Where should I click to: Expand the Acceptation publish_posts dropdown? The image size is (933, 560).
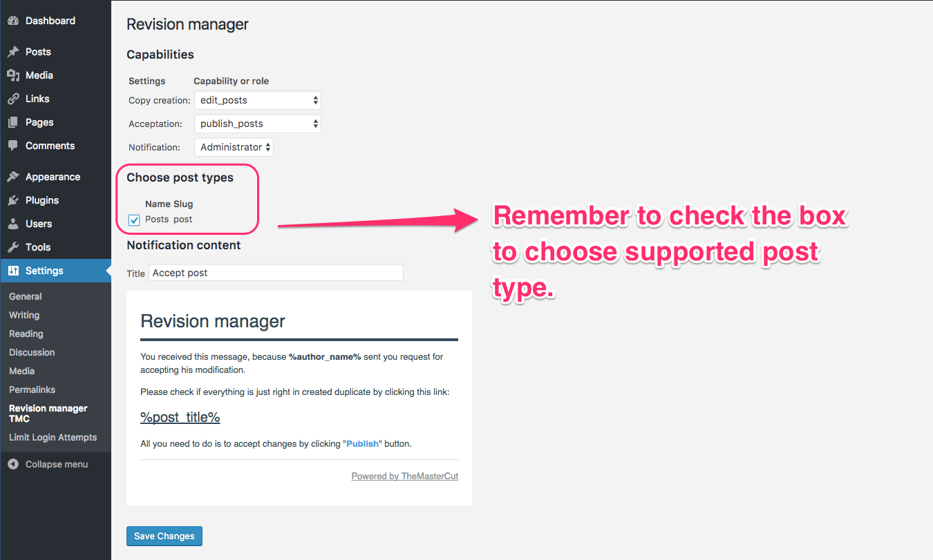(258, 124)
